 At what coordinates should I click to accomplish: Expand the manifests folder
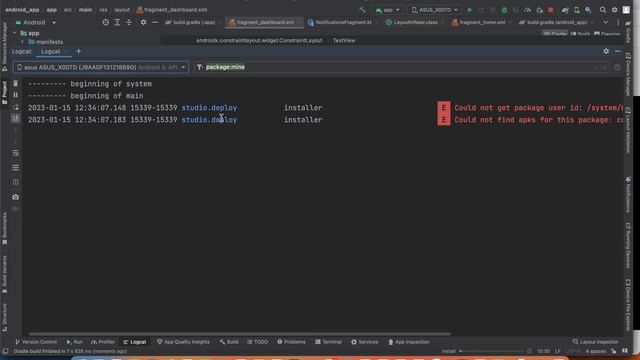click(22, 42)
